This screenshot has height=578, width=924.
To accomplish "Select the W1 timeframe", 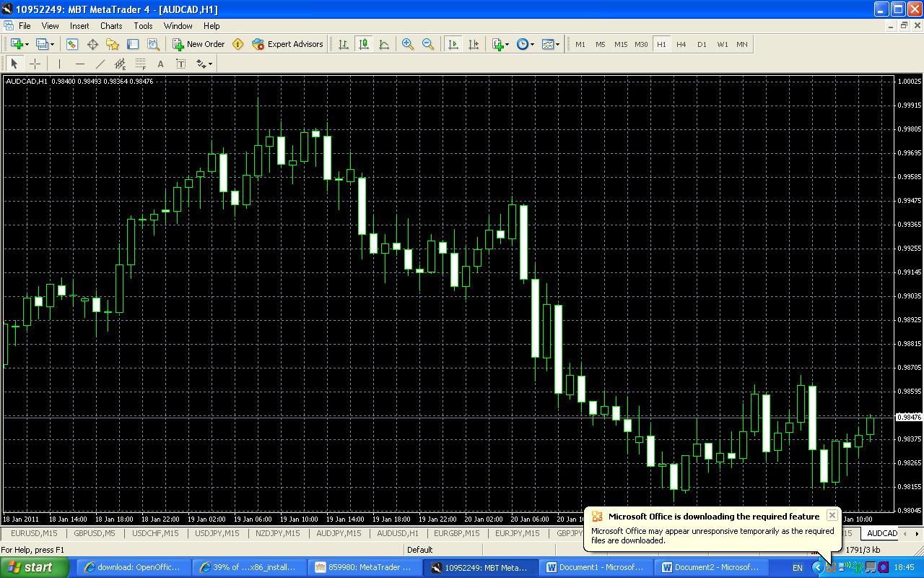I will (x=722, y=44).
